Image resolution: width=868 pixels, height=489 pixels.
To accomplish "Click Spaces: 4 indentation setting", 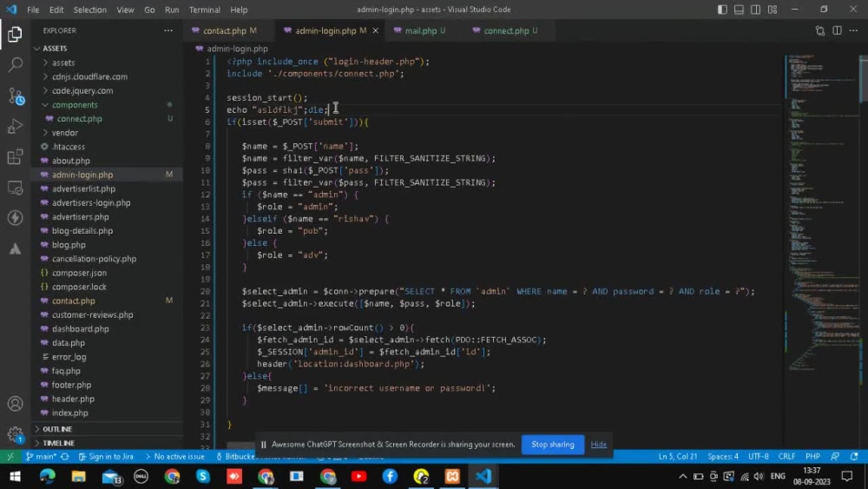I will [722, 457].
